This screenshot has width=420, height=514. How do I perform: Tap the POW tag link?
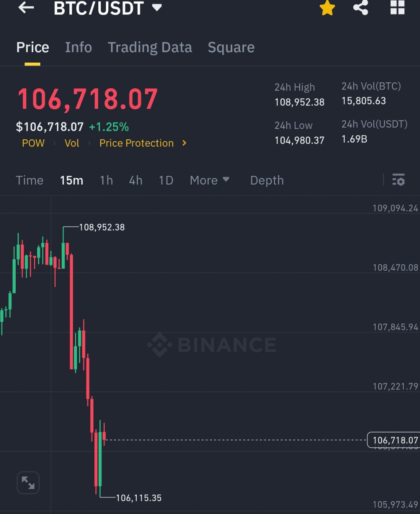tap(33, 143)
